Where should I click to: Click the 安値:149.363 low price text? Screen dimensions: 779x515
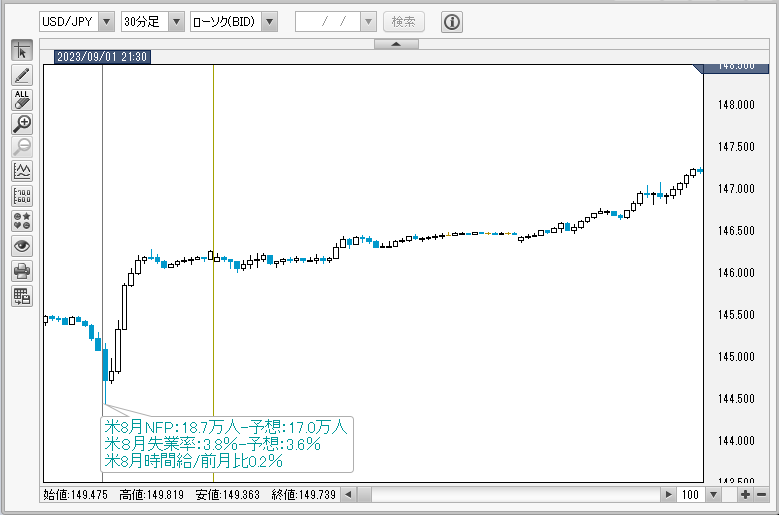click(228, 495)
